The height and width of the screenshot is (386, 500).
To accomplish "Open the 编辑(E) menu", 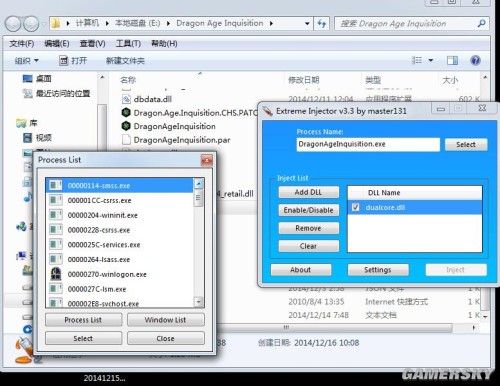I will 57,44.
